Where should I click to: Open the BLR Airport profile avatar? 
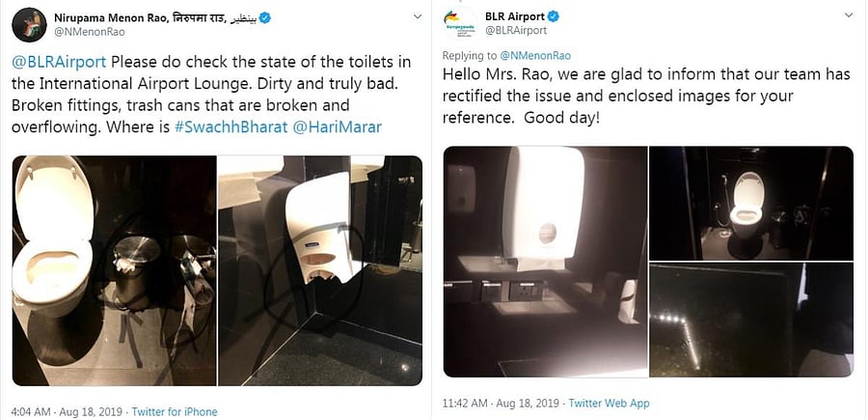(459, 24)
